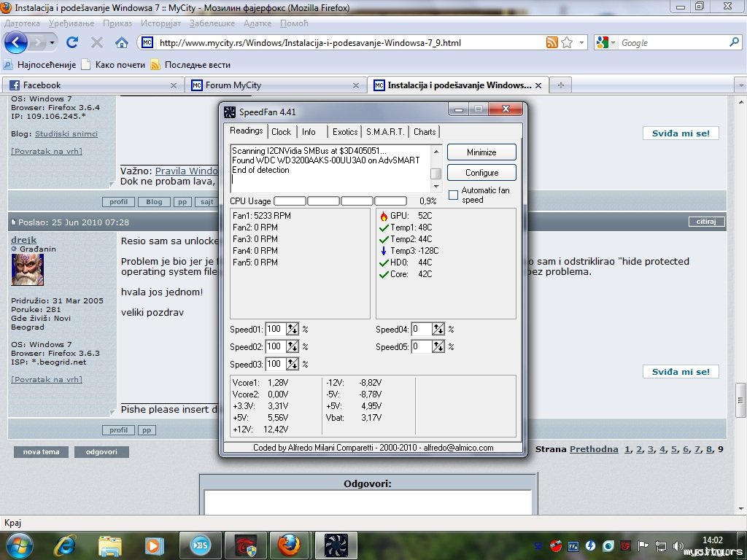Open Windows Media Player from taskbar
Screen dimensions: 747x560
[154, 545]
